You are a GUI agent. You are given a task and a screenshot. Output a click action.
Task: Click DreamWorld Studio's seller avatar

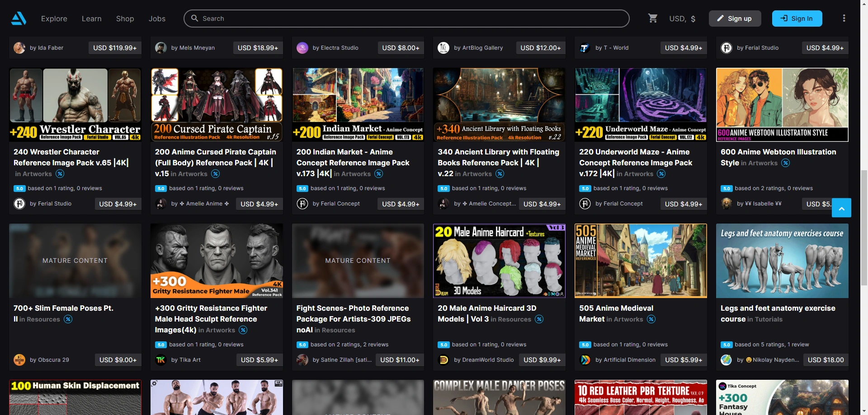tap(443, 360)
